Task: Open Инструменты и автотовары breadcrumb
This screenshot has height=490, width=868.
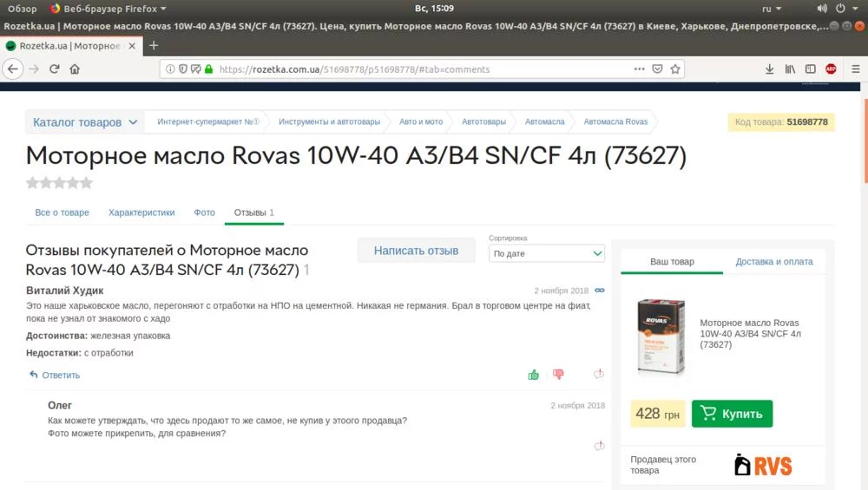Action: coord(329,121)
